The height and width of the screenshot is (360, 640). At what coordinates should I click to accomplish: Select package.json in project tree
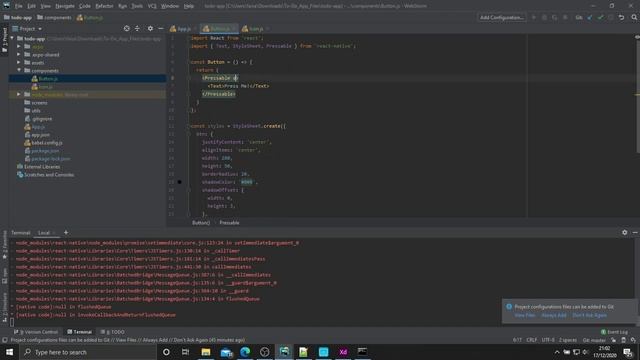pyautogui.click(x=45, y=151)
